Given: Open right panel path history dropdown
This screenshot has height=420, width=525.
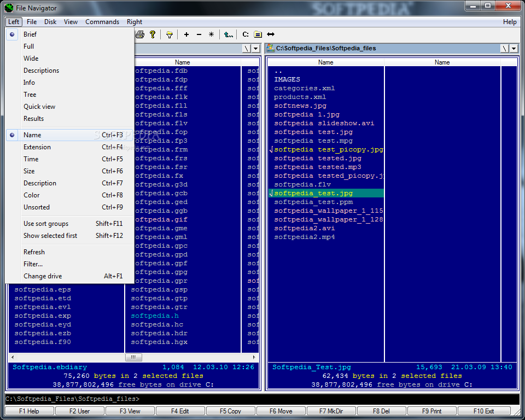Looking at the screenshot, I should pyautogui.click(x=514, y=49).
